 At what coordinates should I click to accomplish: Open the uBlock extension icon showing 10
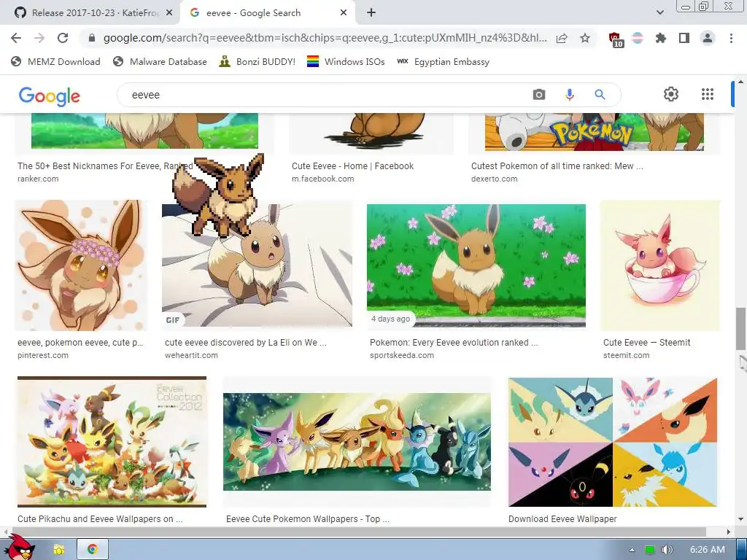coord(616,39)
